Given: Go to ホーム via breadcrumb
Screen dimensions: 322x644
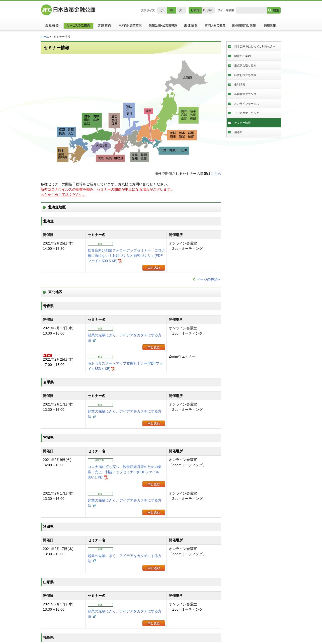Looking at the screenshot, I should click(x=45, y=37).
